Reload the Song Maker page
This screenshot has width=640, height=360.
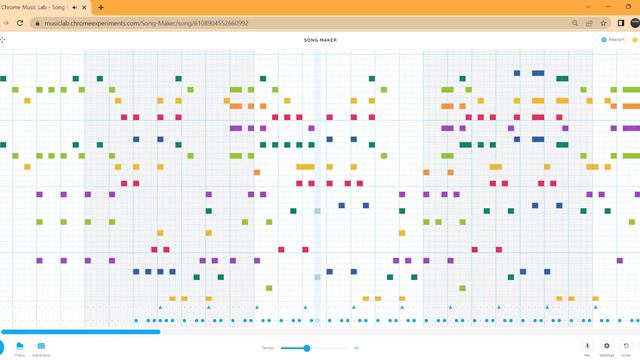tap(20, 23)
